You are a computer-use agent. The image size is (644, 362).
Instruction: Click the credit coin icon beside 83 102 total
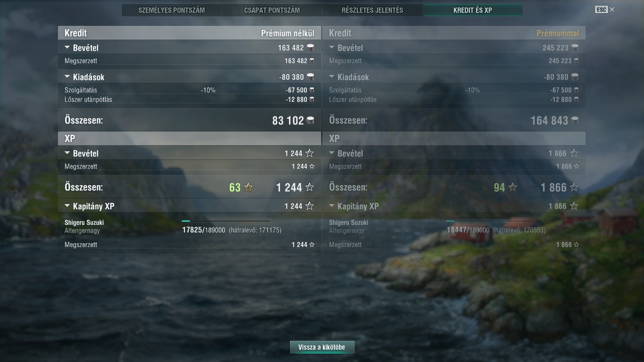coord(310,120)
